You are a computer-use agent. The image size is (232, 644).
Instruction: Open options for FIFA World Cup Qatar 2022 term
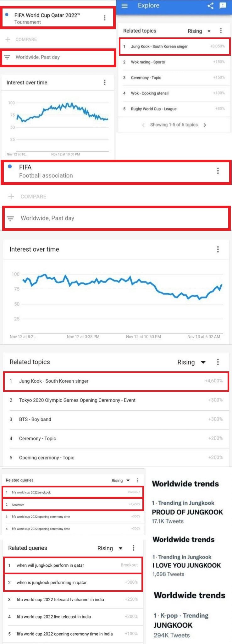click(105, 18)
